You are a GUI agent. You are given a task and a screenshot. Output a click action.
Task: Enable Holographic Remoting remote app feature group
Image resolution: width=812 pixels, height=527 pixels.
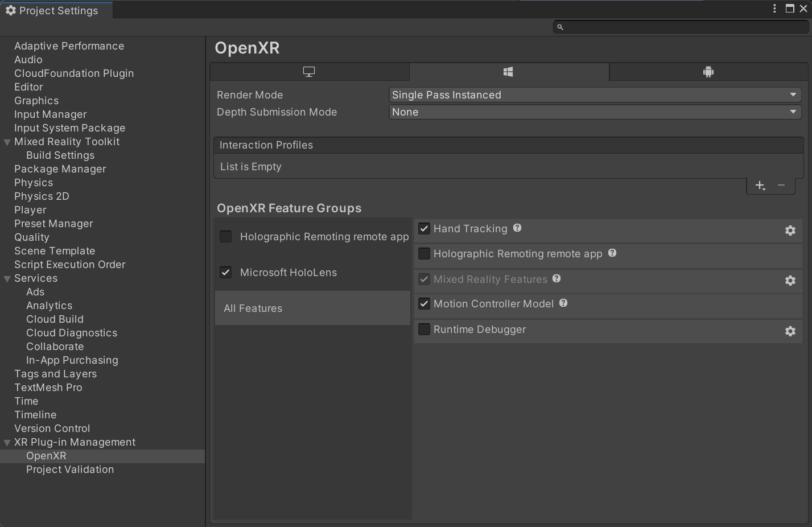[226, 236]
